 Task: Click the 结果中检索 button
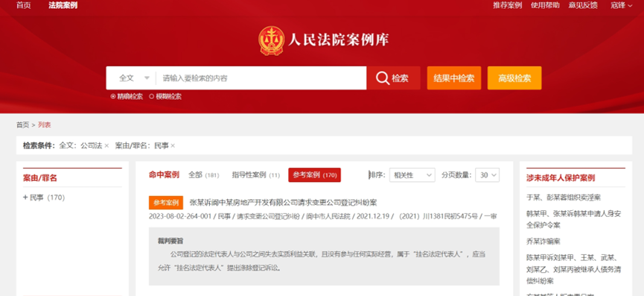454,78
